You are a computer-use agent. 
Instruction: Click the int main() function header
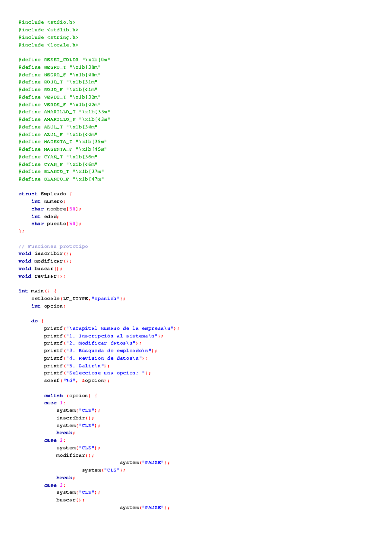(37, 291)
